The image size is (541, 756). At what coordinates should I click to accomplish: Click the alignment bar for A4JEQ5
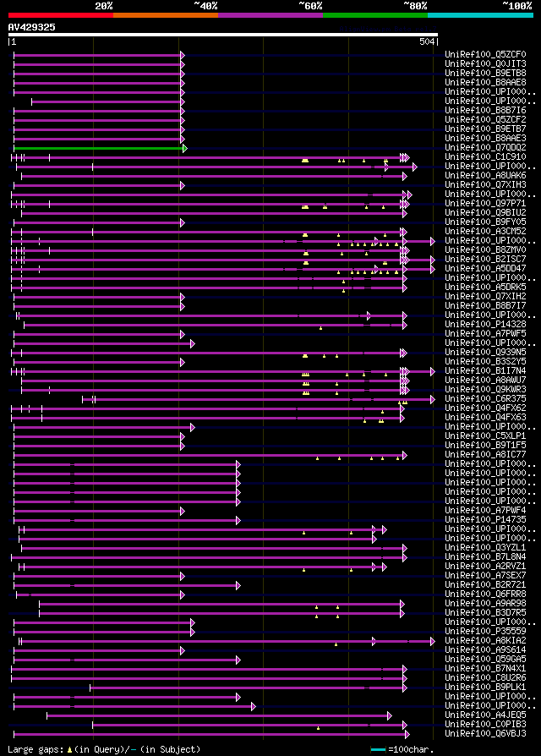219,716
